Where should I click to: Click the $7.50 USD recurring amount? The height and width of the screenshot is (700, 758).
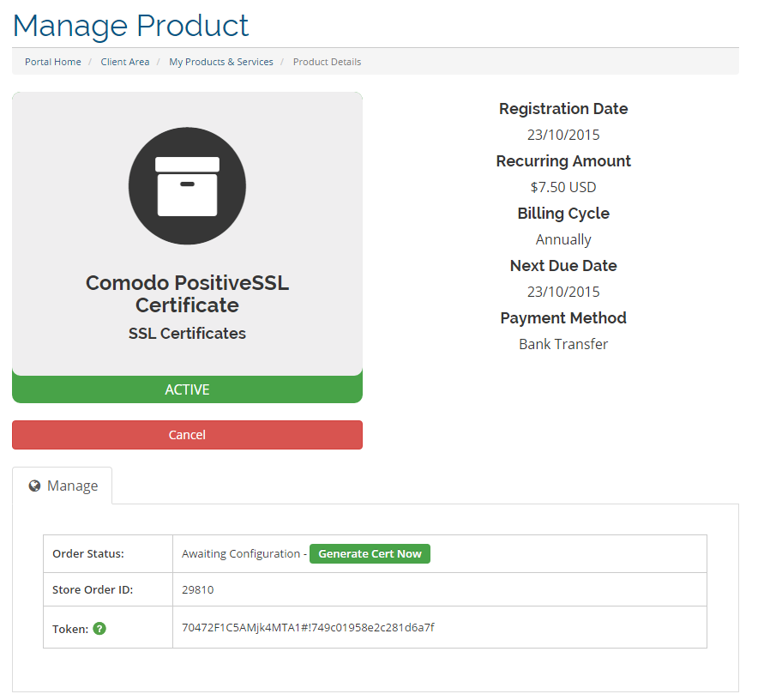click(x=563, y=187)
